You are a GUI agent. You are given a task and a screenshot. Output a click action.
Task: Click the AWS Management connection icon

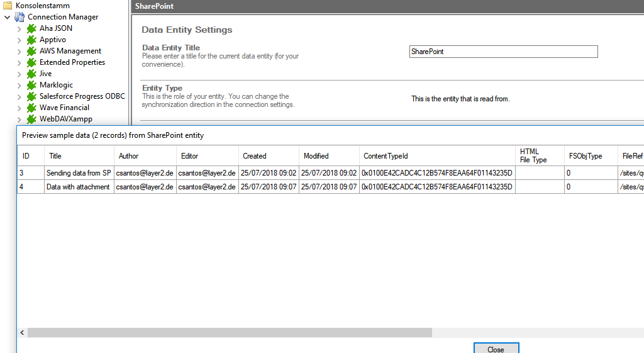tap(31, 51)
